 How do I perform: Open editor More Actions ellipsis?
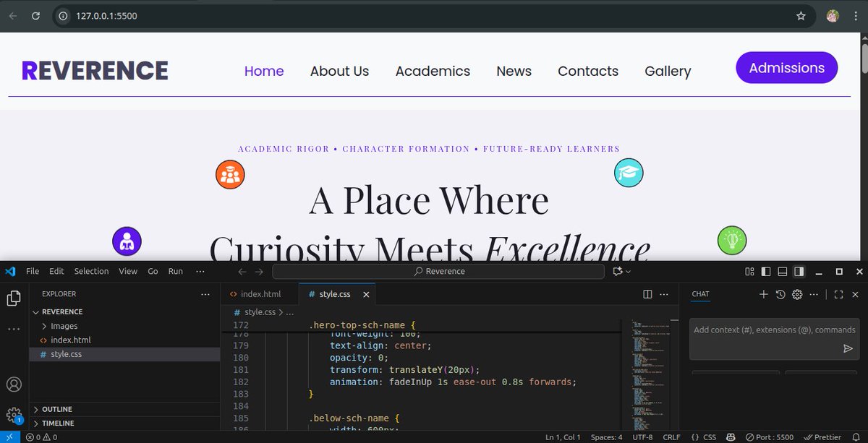click(665, 294)
